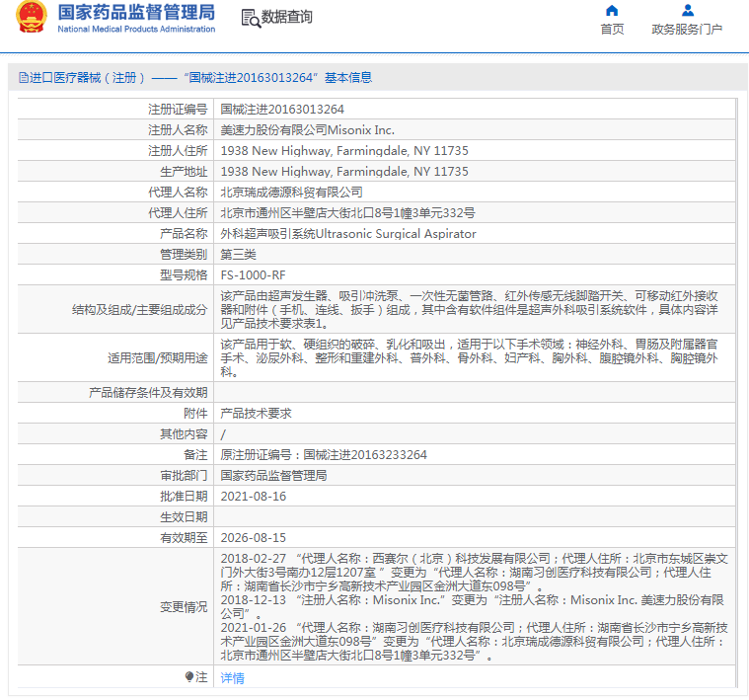Viewport: 749px width, 700px height.
Task: Click the 代理人名称 row label
Action: (x=178, y=193)
